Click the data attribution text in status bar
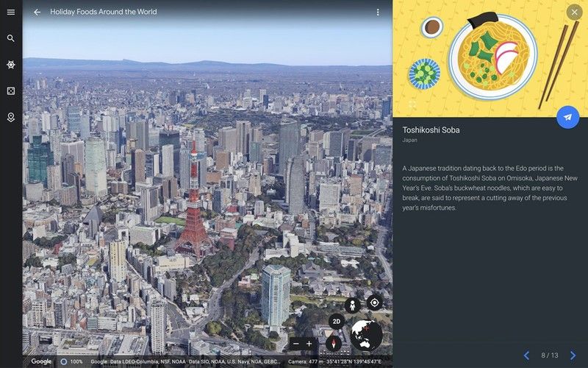The image size is (588, 368). pos(185,361)
